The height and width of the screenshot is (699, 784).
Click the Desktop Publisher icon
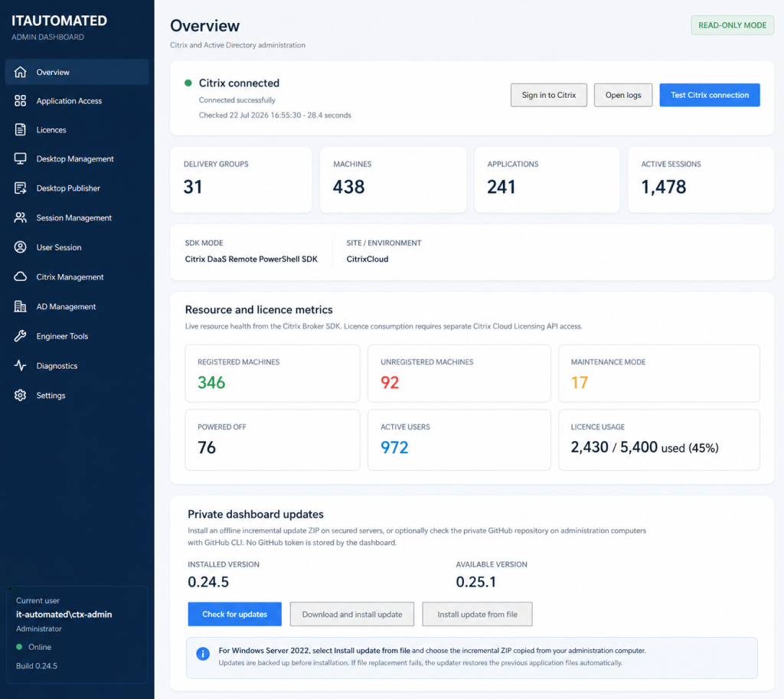point(20,188)
